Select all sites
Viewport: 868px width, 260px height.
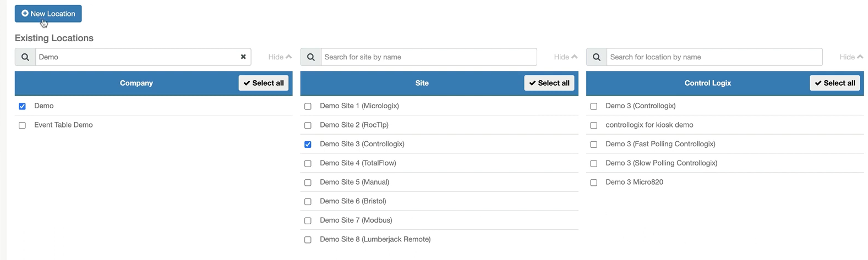pos(549,83)
